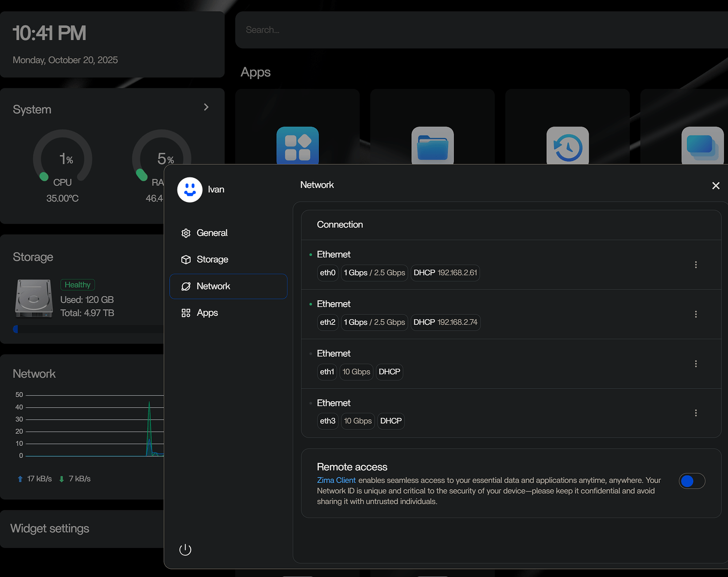Expand the System panel chevron

[206, 107]
